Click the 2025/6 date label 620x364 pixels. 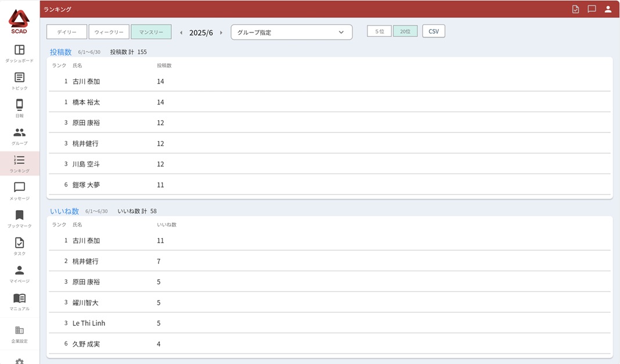coord(201,33)
